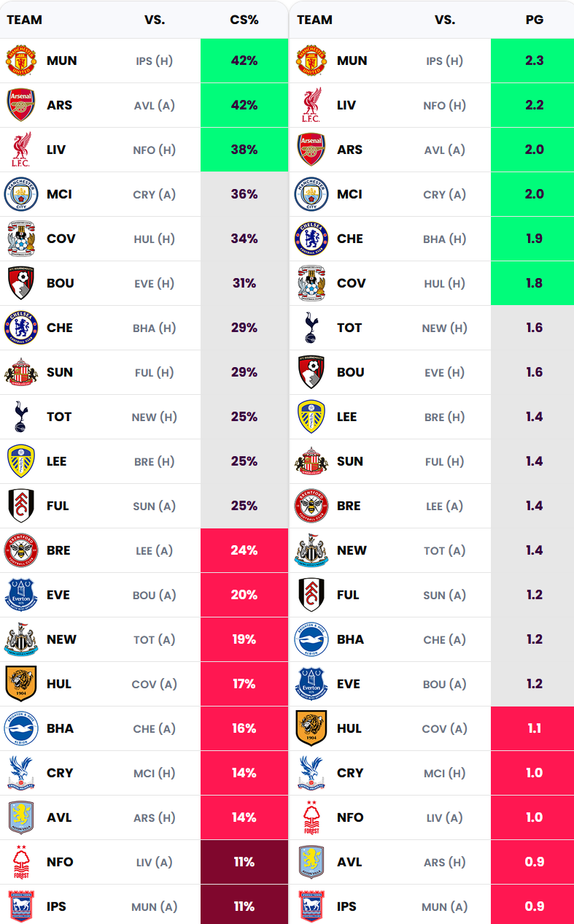Click the green 2.3 PG cell

pyautogui.click(x=534, y=61)
